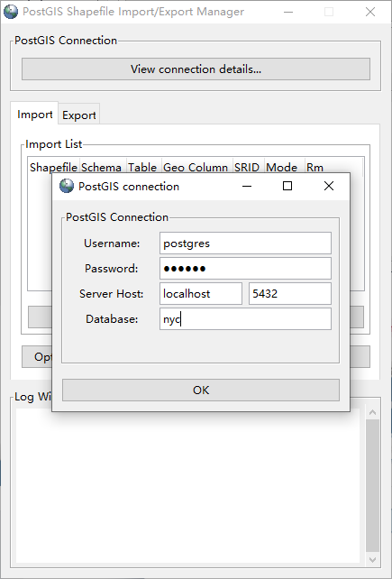The width and height of the screenshot is (392, 579).
Task: Click the SRID column header
Action: 247,167
